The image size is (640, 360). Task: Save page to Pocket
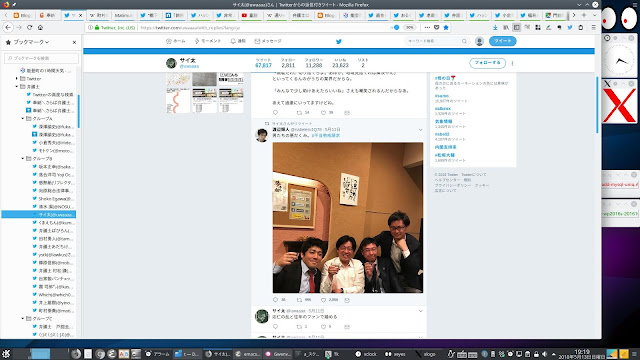pos(436,27)
